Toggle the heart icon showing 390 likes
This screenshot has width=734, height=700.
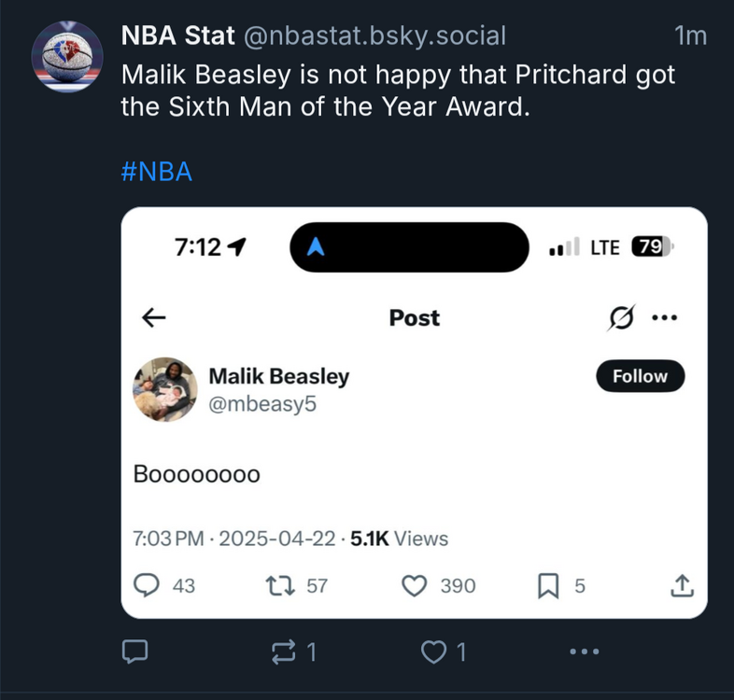[414, 585]
